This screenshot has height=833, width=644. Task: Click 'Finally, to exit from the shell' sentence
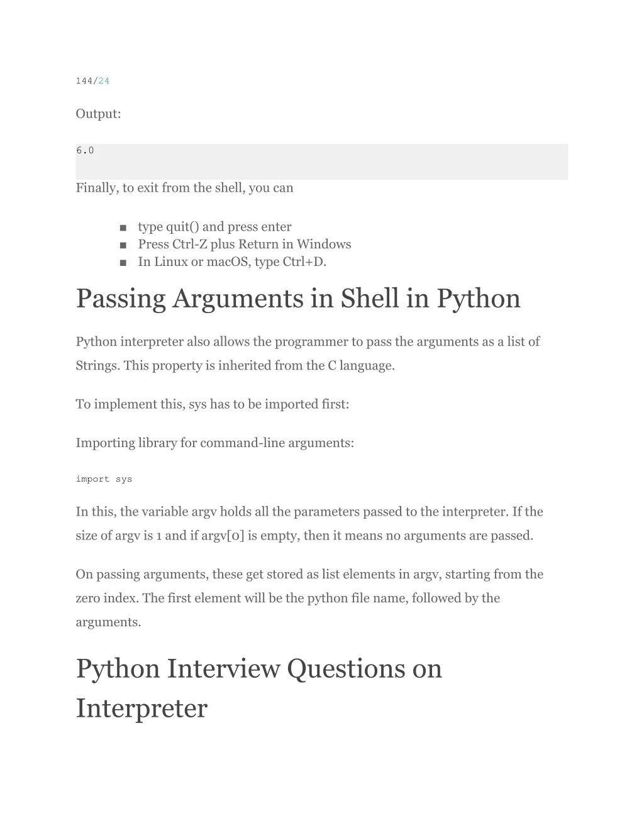184,188
